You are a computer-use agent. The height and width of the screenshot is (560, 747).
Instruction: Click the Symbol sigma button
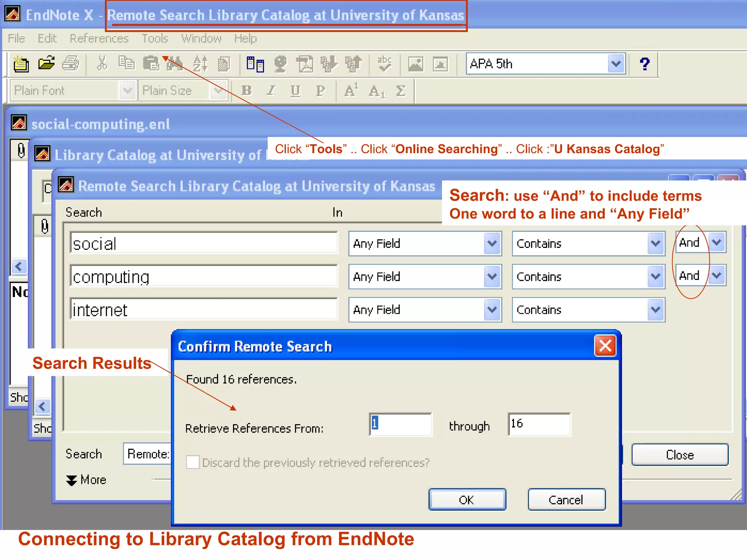pos(400,90)
